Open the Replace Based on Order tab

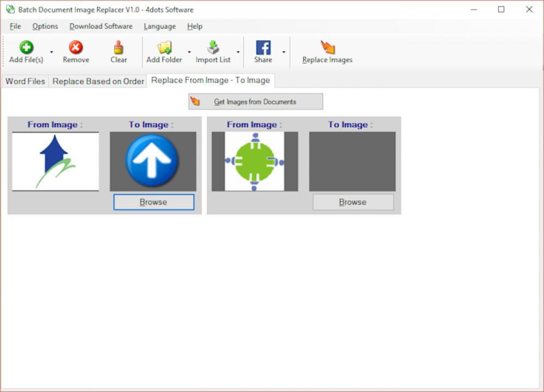tap(98, 81)
